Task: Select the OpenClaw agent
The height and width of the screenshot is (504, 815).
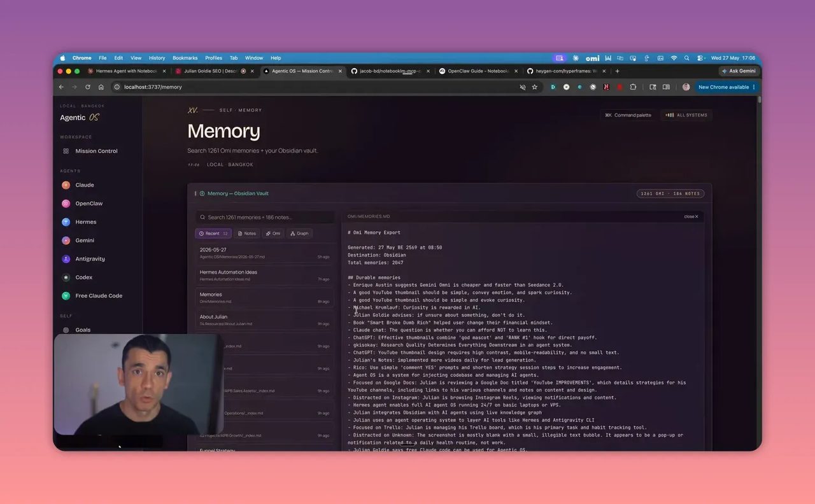Action: click(x=82, y=204)
